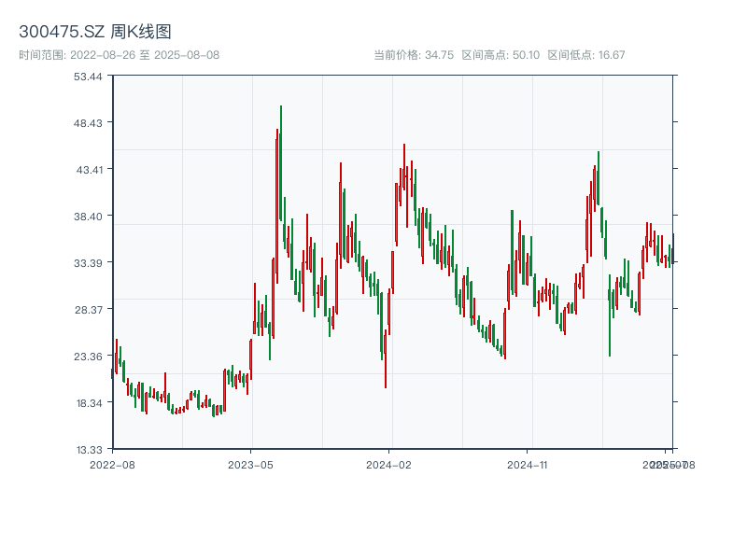Screen dimensions: 747x560
Task: Click the time range text '2022-08-26 至 2025-08-08'
Action: [x=145, y=55]
